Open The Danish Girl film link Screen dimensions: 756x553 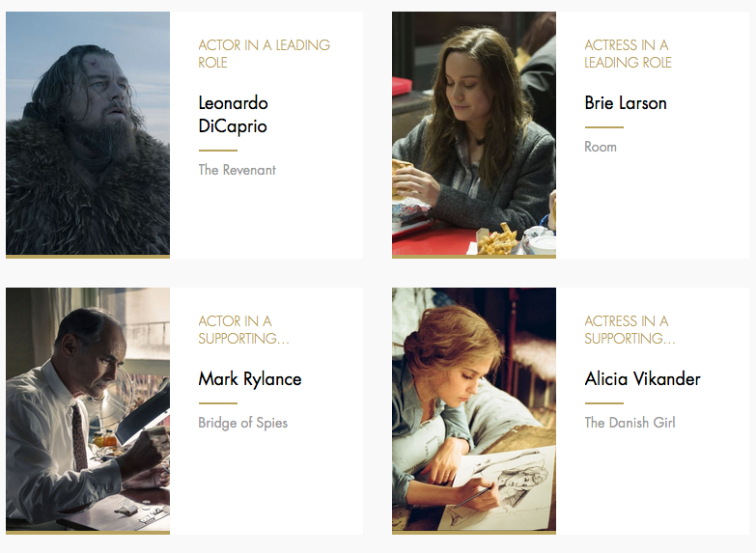coord(630,423)
